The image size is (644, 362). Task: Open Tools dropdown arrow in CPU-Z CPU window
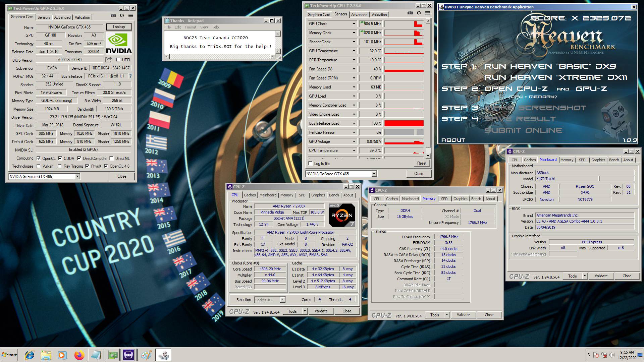(305, 311)
